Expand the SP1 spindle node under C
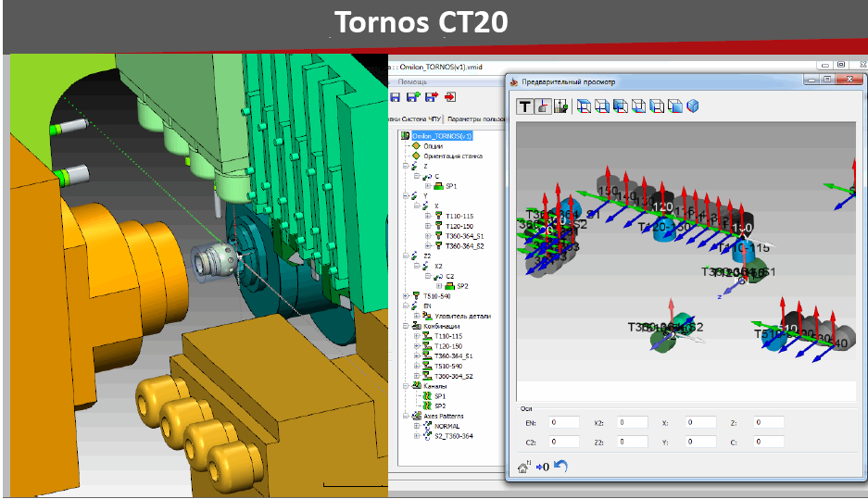The height and width of the screenshot is (499, 868). tap(428, 186)
